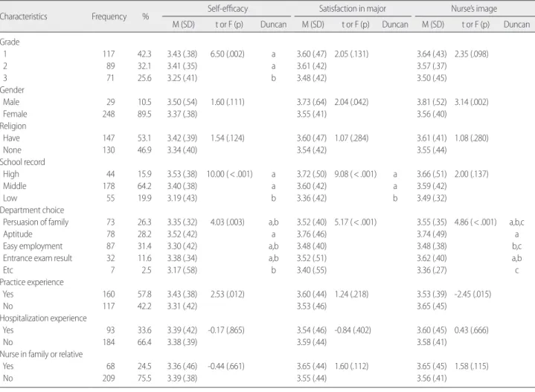Click self-efficacy value '2.53 (.012)'
This screenshot has height=392, width=535.
[x=227, y=294]
